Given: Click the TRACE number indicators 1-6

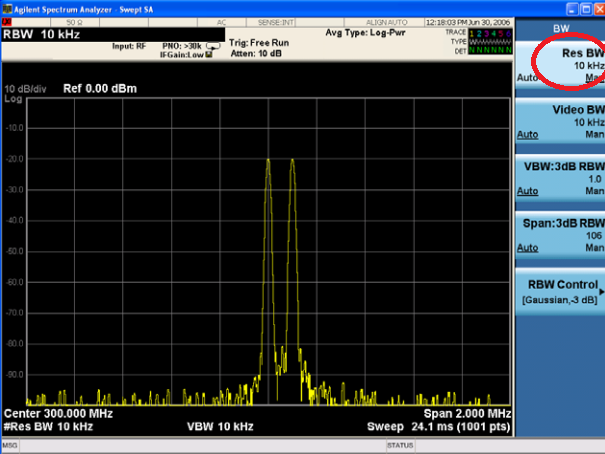Looking at the screenshot, I should 491,33.
